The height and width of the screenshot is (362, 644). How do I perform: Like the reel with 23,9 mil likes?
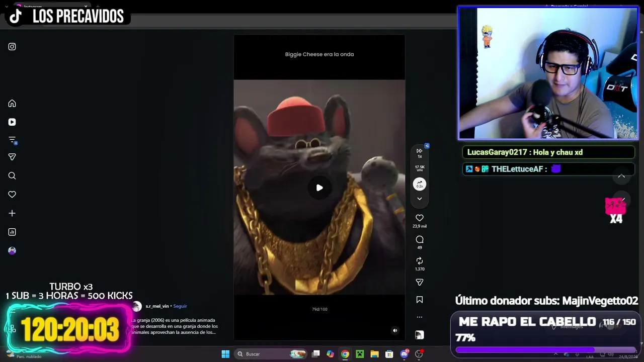(x=420, y=218)
